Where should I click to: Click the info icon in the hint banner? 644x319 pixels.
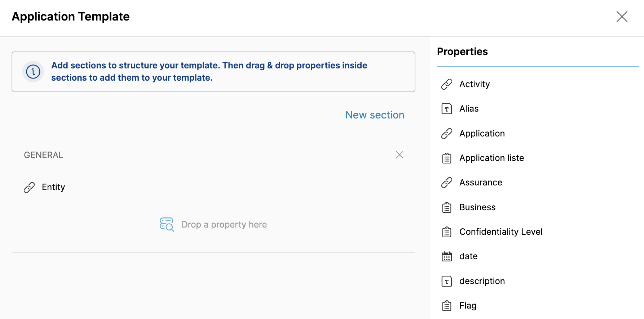point(33,72)
